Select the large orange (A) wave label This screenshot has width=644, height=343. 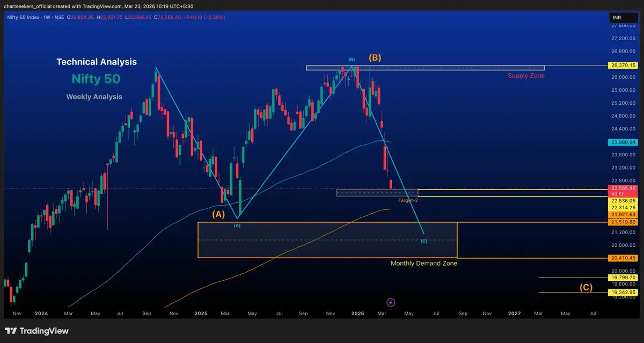(218, 214)
